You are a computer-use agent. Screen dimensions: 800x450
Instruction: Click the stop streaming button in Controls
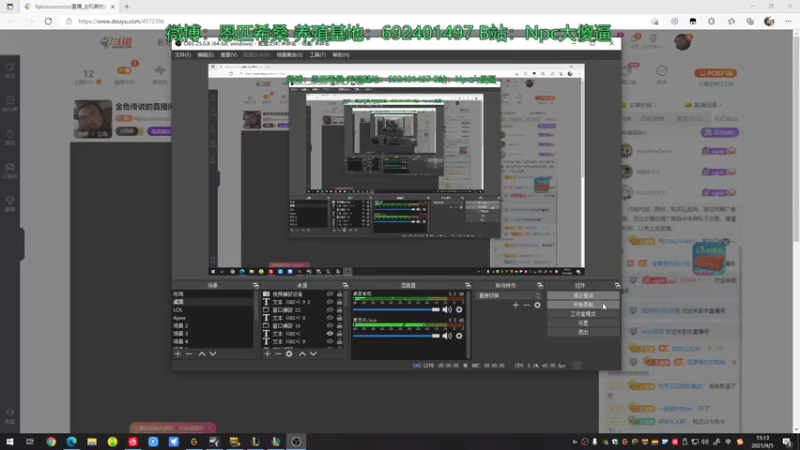(x=583, y=295)
